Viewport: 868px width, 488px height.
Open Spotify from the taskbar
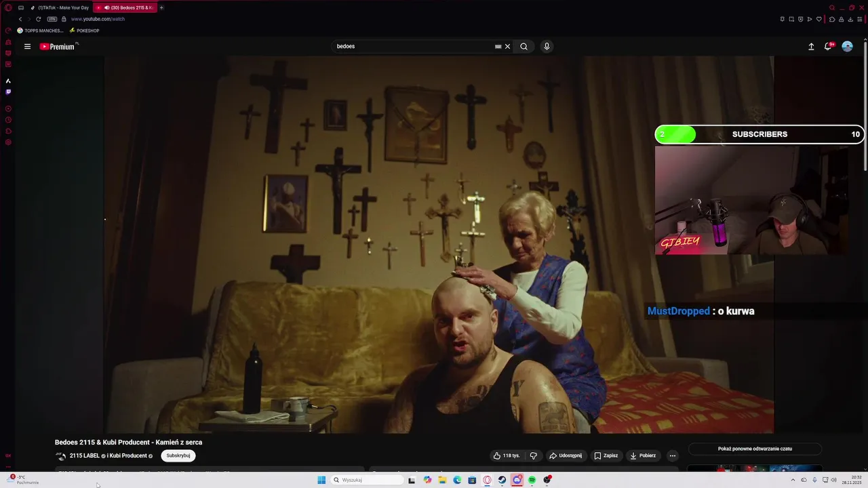tap(532, 480)
